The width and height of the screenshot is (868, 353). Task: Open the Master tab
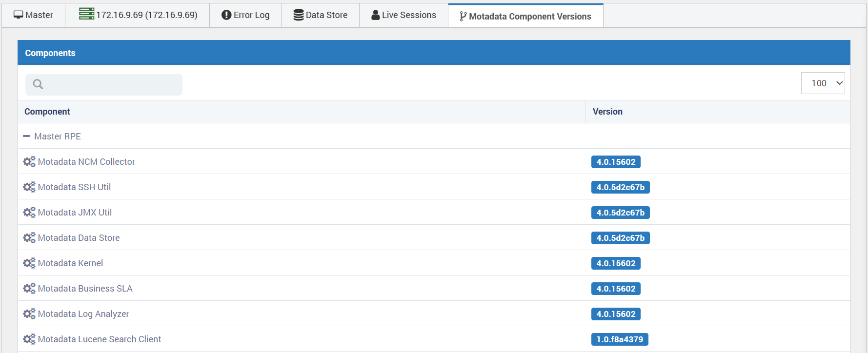[x=33, y=15]
